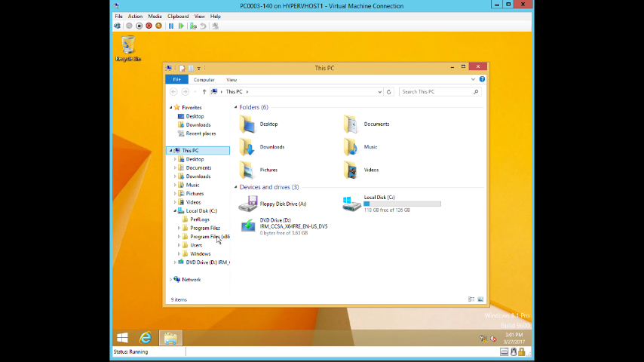Open the Clipboard menu
The image size is (644, 362).
click(x=178, y=16)
